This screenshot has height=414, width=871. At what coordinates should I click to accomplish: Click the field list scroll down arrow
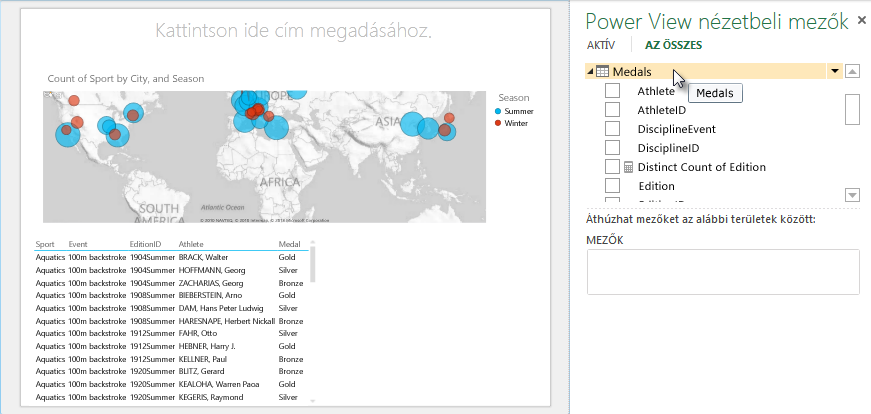[852, 194]
